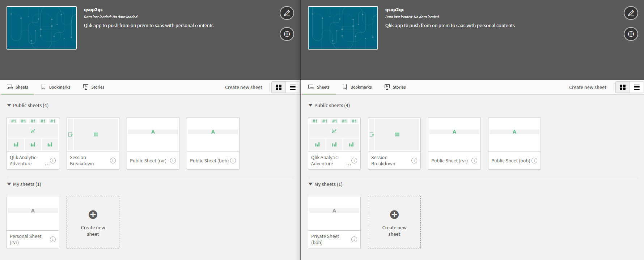This screenshot has height=260, width=644.
Task: Open Qlik Analytic Adventure sheet thumbnail, left panel
Action: pos(33,135)
